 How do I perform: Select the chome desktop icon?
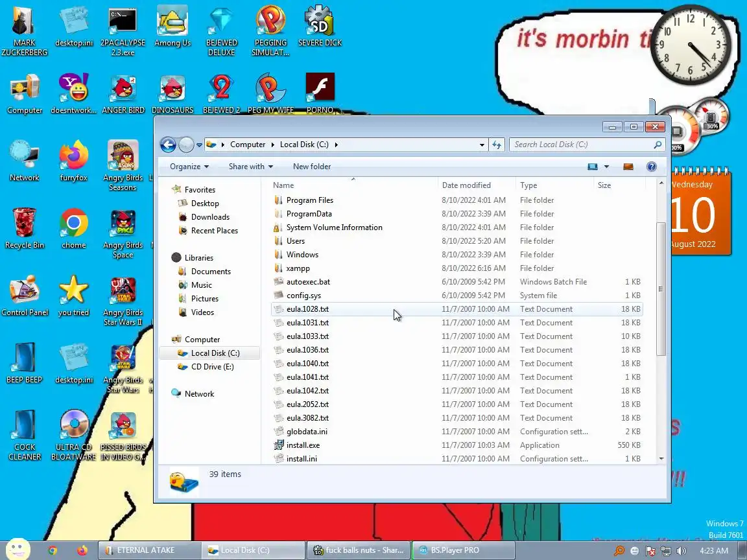74,229
